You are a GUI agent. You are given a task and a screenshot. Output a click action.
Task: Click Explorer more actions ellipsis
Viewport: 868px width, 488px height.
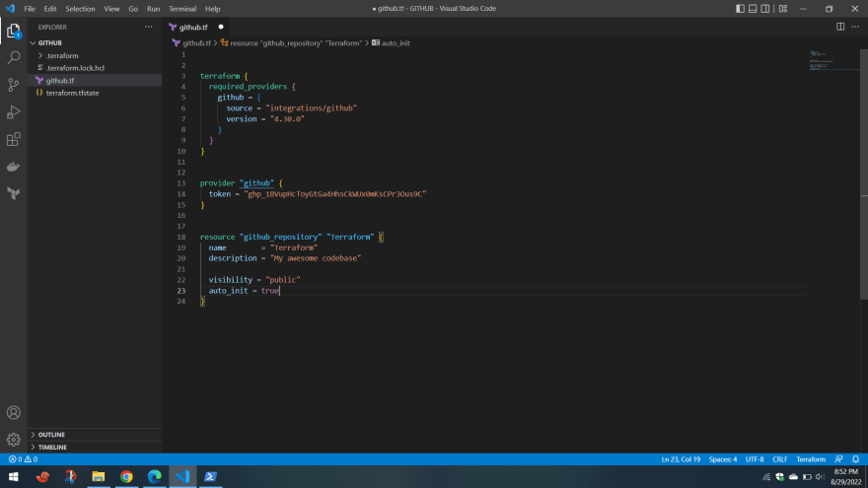pyautogui.click(x=148, y=27)
